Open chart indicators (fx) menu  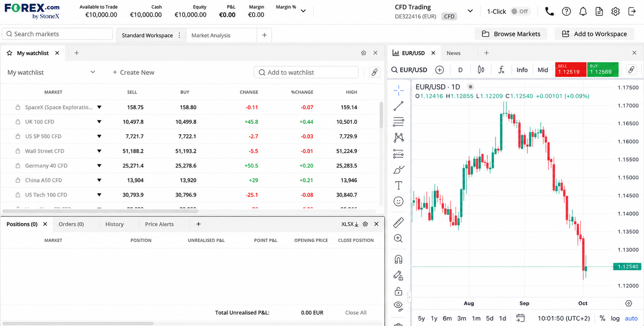tap(501, 70)
